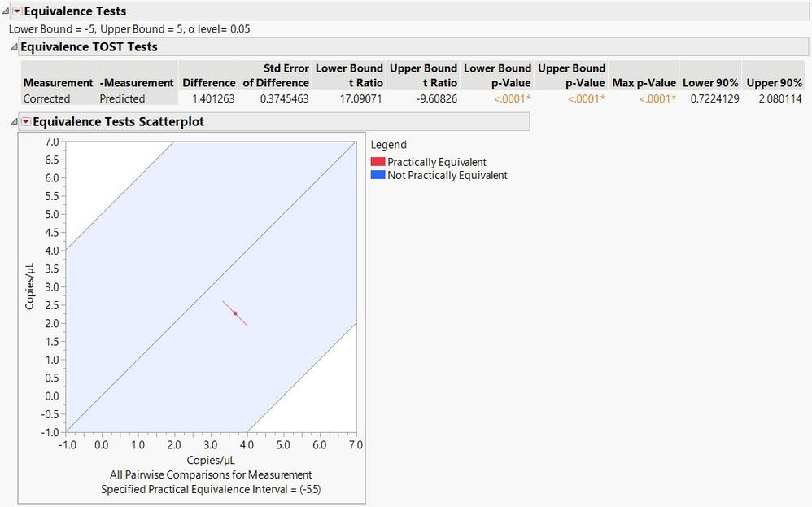The width and height of the screenshot is (812, 507).
Task: Click the Equivalence Tests Scatterplot title
Action: coord(118,122)
